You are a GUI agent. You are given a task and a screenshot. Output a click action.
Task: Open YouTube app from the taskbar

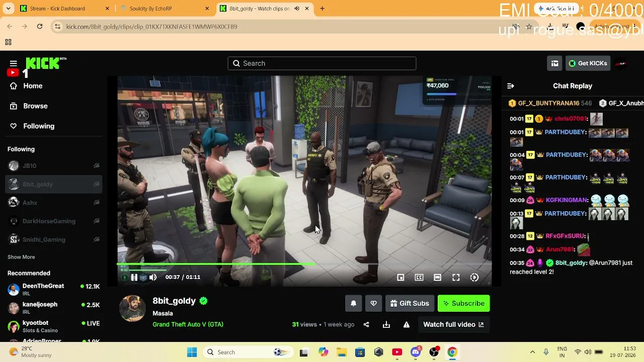tap(397, 352)
